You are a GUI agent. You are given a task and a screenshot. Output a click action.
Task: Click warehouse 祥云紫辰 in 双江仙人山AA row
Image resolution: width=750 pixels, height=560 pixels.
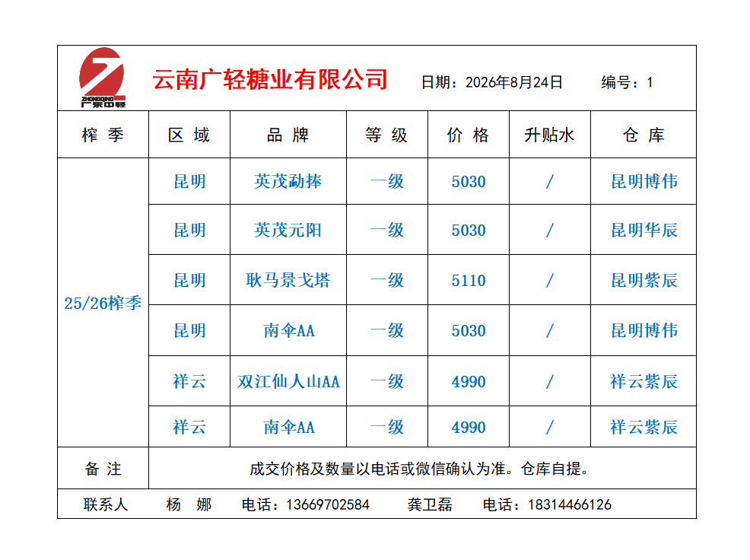pos(644,381)
